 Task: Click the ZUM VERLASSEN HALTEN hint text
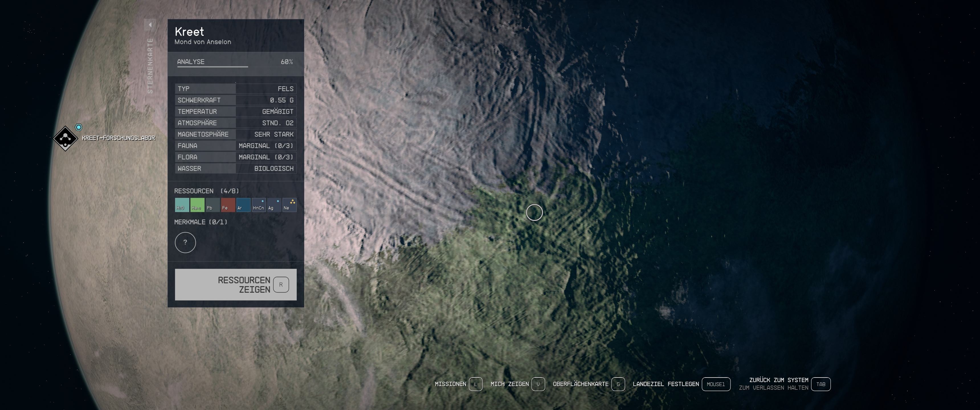coord(773,388)
